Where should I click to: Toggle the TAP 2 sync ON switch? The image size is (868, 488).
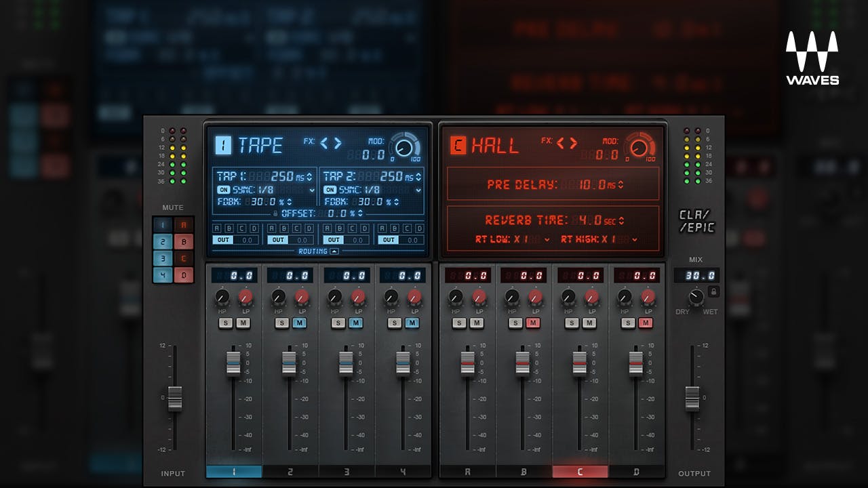click(x=330, y=190)
